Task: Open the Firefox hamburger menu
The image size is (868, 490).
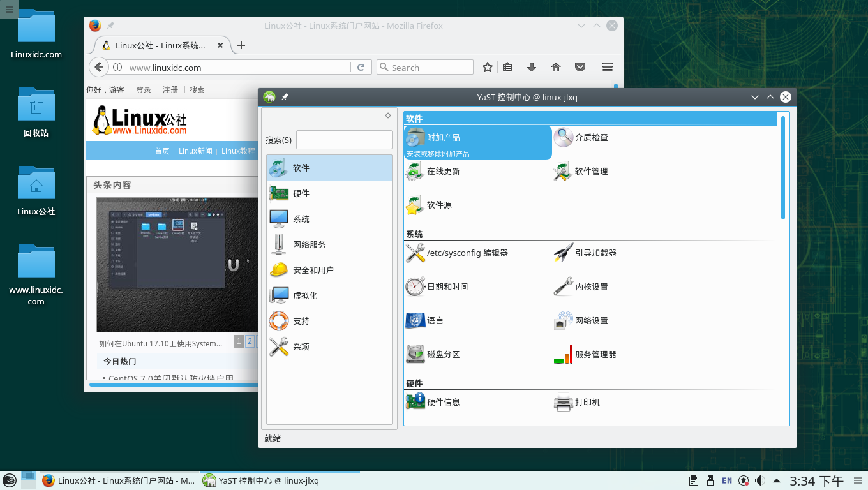Action: pos(607,67)
